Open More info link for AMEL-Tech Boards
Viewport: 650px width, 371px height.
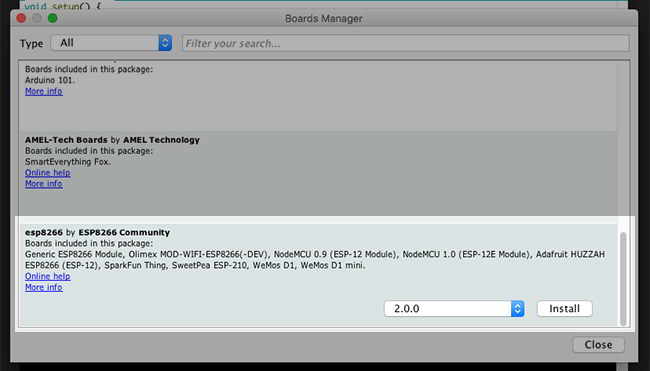[44, 184]
